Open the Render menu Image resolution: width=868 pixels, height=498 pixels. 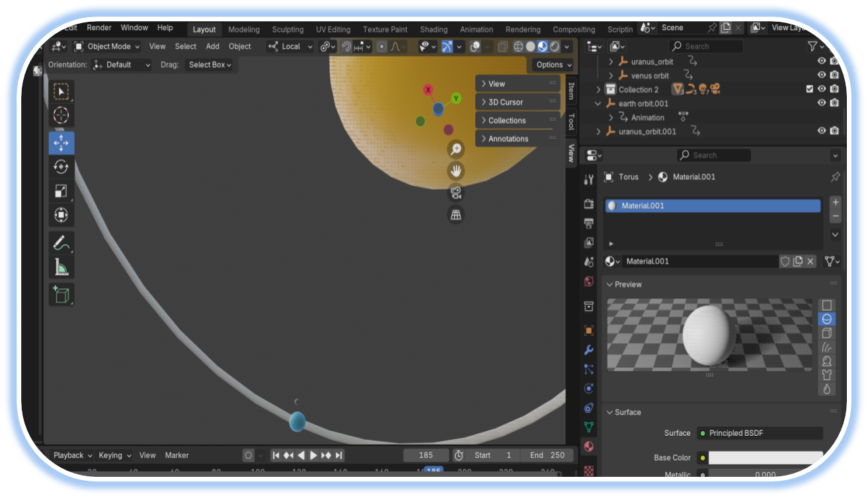click(x=99, y=28)
